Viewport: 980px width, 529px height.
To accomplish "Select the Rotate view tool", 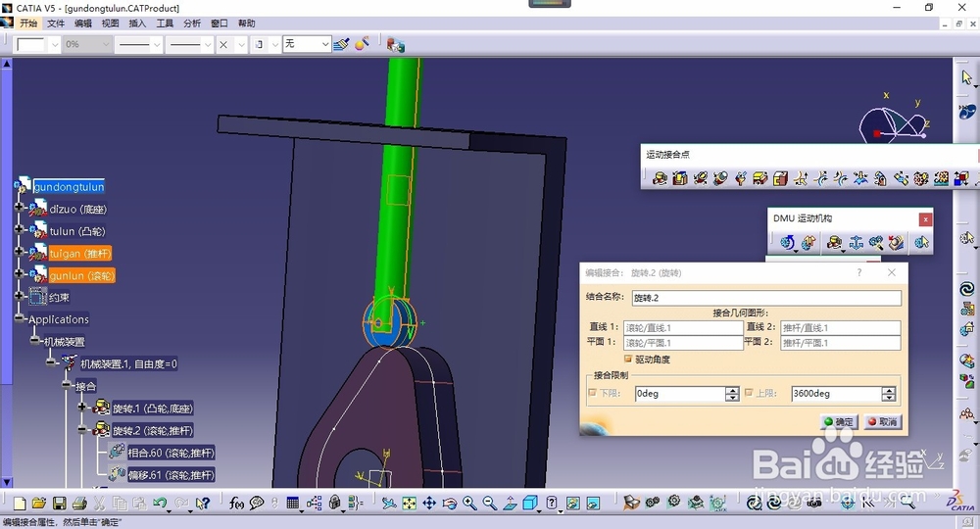I will [450, 504].
